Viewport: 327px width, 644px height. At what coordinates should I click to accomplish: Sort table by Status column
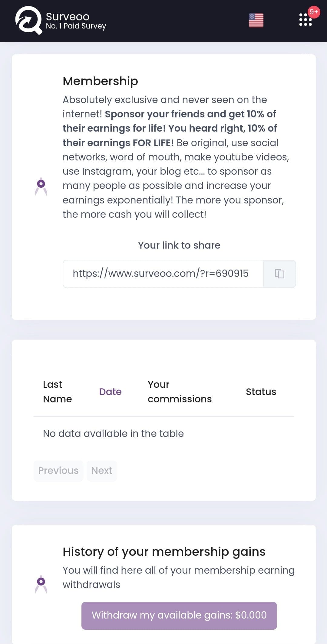coord(261,392)
